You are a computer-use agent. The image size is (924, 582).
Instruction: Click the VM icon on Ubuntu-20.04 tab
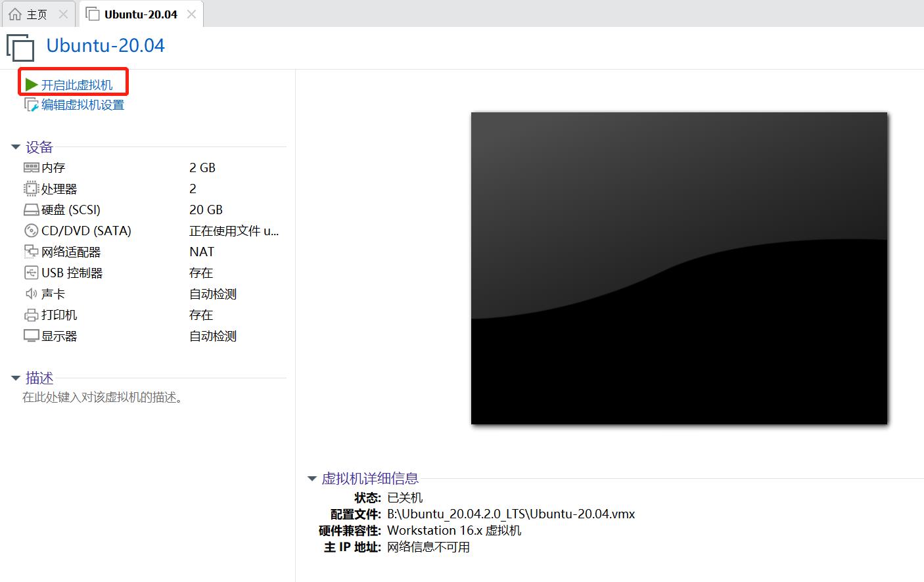[x=93, y=14]
